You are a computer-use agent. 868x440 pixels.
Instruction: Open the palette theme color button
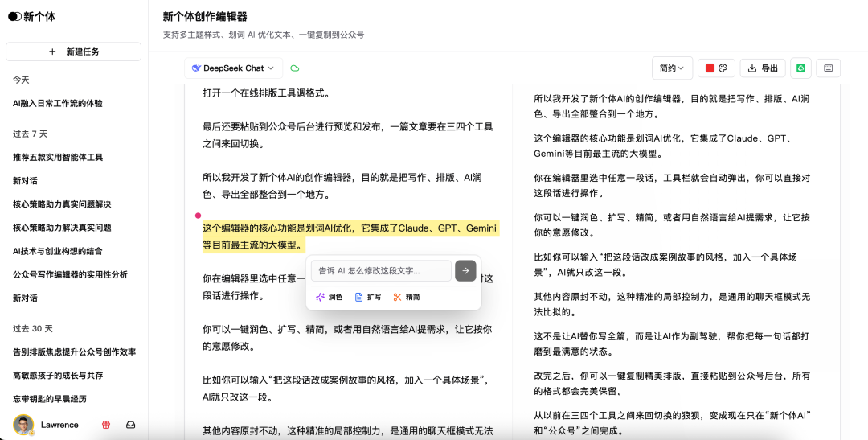pos(723,68)
